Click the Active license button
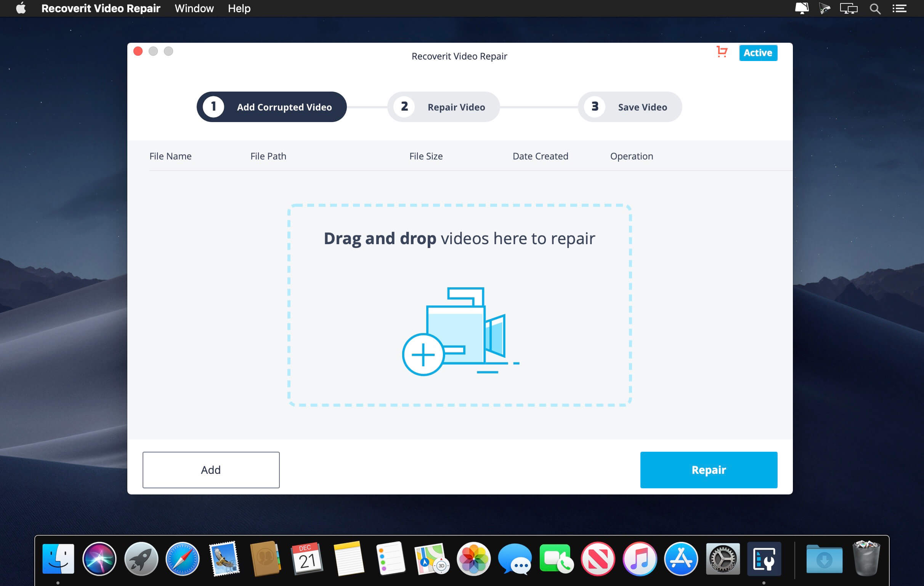The width and height of the screenshot is (924, 586). point(758,53)
